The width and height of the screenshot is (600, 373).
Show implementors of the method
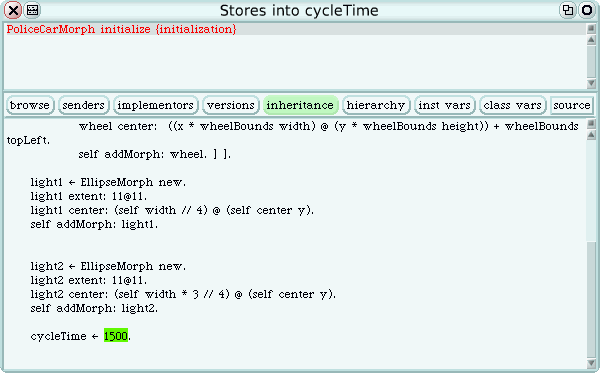(155, 105)
